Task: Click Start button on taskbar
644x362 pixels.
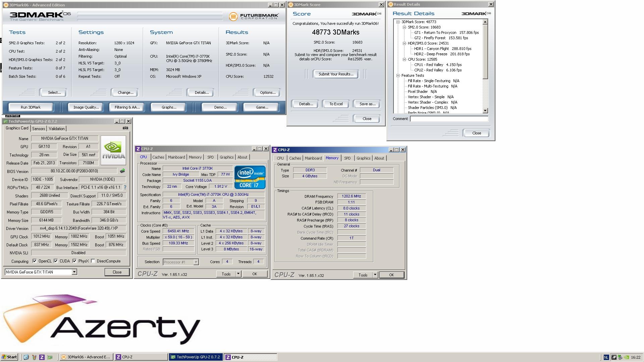Action: point(9,357)
